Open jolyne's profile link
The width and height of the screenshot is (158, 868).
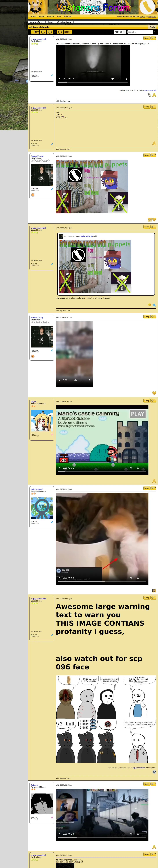(34, 402)
